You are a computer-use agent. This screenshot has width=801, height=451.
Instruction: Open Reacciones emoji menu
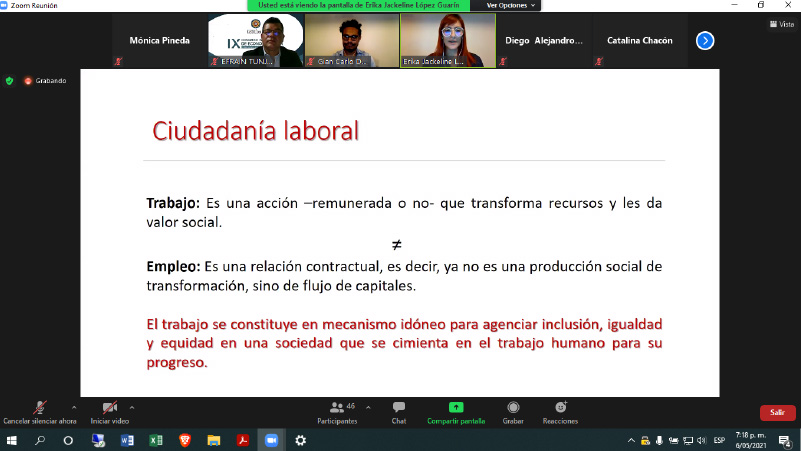tap(560, 413)
